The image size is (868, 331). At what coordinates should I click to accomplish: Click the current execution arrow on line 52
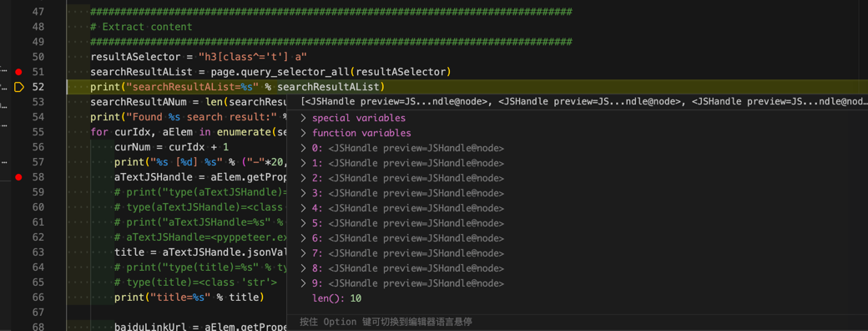tap(19, 87)
